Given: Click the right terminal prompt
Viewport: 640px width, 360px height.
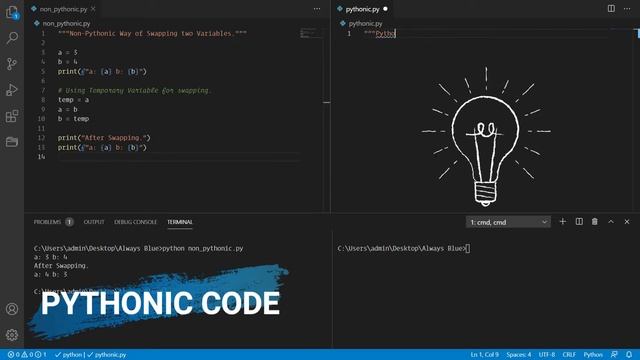Looking at the screenshot, I should coord(404,248).
